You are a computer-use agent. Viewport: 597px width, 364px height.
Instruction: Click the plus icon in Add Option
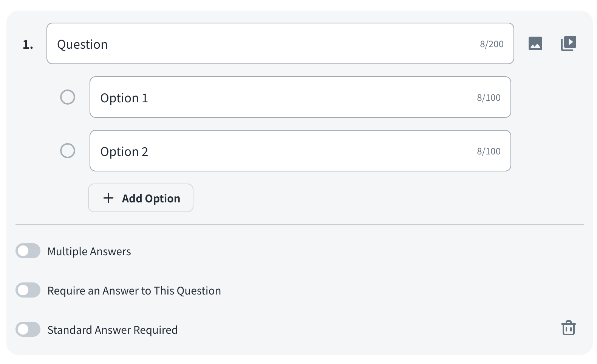point(108,198)
